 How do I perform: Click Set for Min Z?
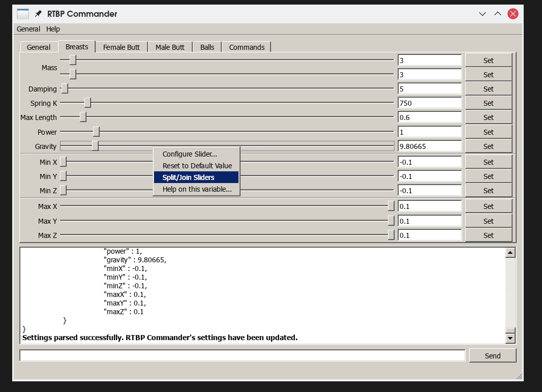tap(489, 191)
